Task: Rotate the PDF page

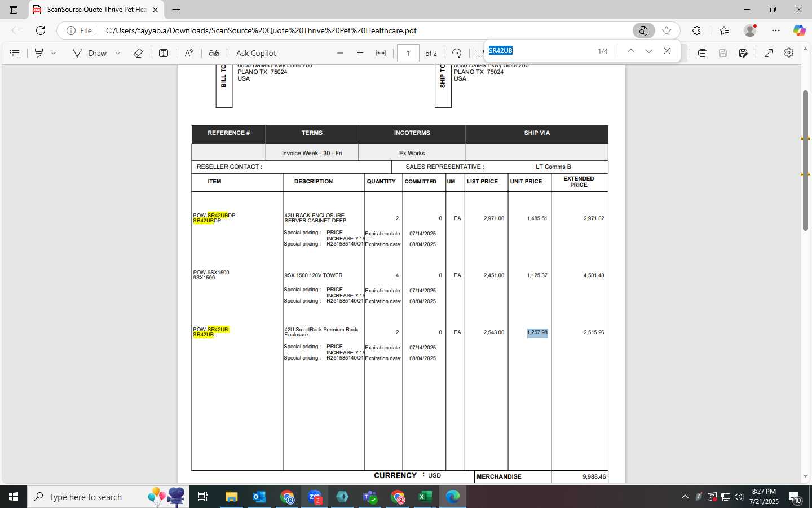Action: [457, 53]
